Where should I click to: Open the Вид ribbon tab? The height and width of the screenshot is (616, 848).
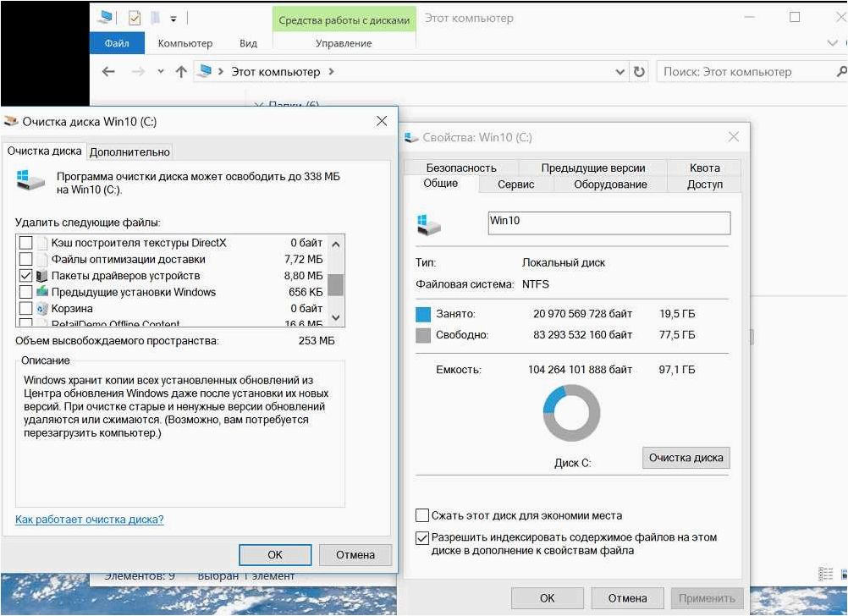click(248, 43)
